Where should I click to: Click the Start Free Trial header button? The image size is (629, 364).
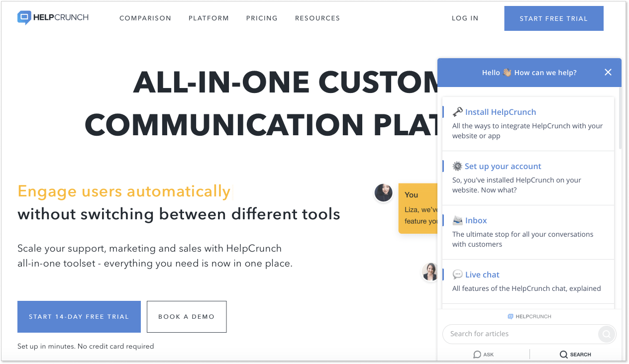(x=554, y=18)
